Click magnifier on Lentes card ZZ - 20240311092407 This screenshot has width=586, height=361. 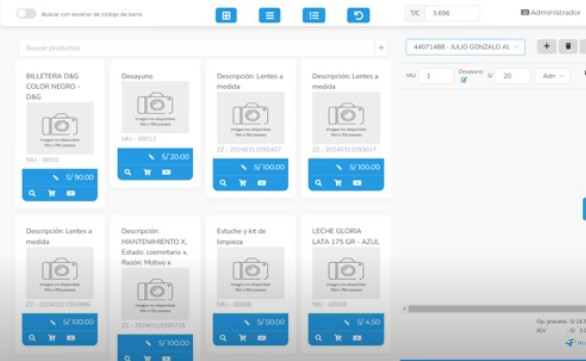pyautogui.click(x=223, y=183)
